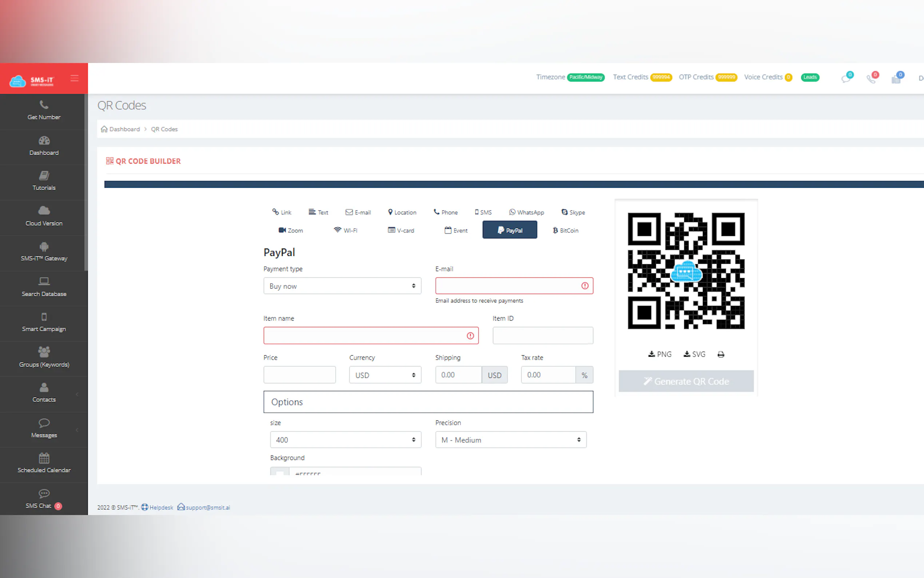The image size is (924, 578).
Task: Switch to the WhatsApp QR tab
Action: 526,212
